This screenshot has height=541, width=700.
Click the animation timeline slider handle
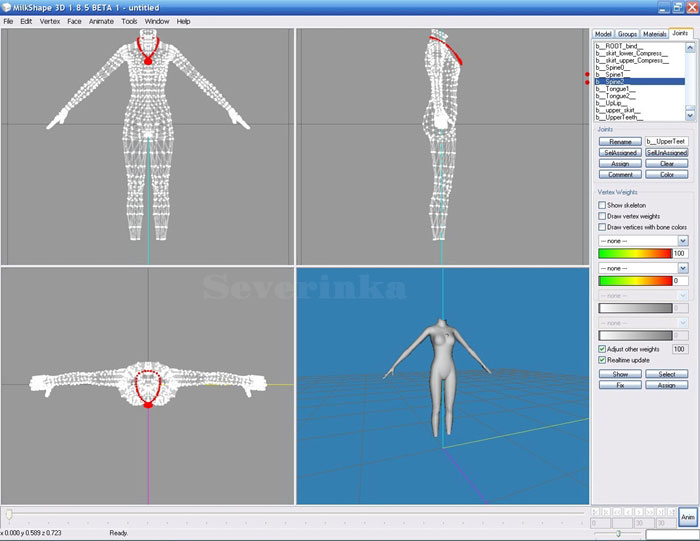coord(9,513)
